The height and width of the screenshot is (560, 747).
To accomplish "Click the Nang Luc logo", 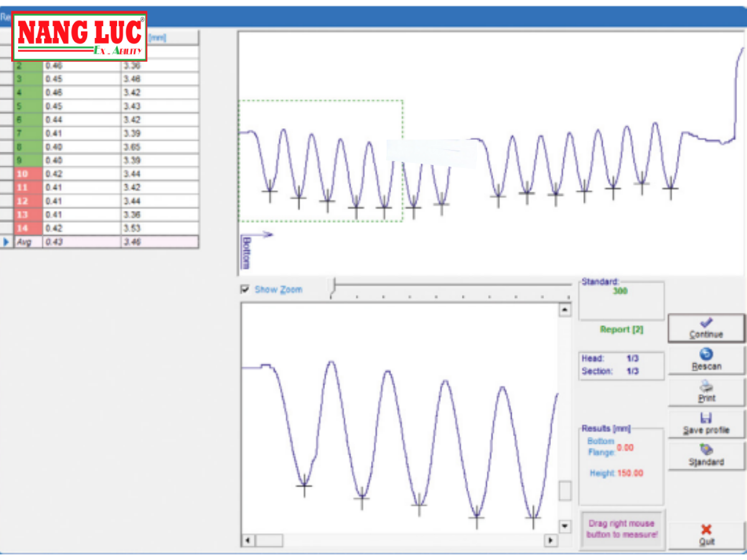I will [80, 36].
